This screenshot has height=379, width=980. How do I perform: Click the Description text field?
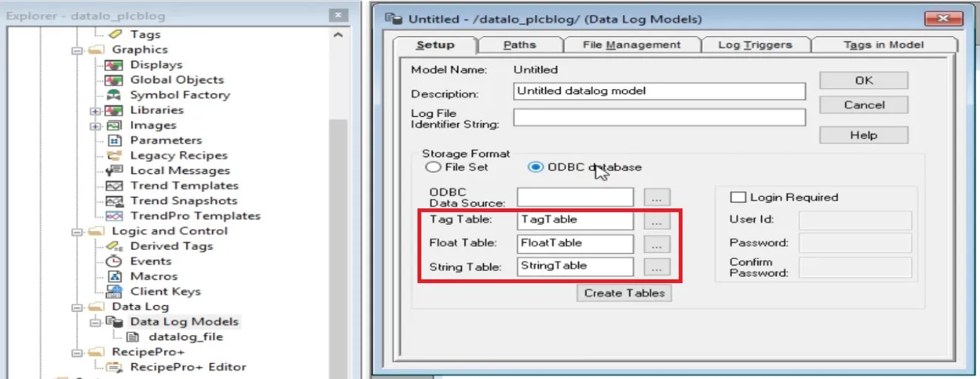point(660,91)
